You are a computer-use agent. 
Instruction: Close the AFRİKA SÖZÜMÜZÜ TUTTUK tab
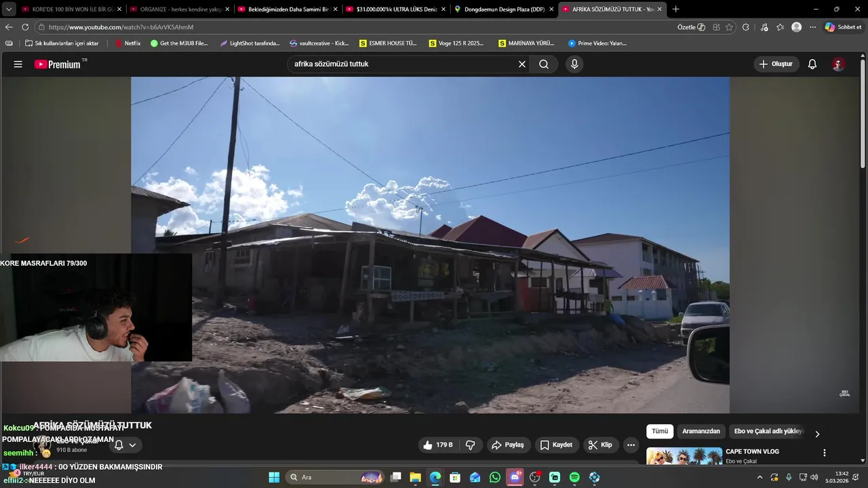pyautogui.click(x=659, y=9)
